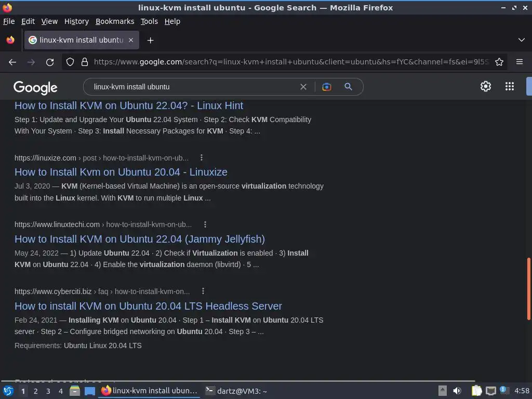Focus Firefox window in taskbar
This screenshot has height=399, width=532.
pos(149,391)
